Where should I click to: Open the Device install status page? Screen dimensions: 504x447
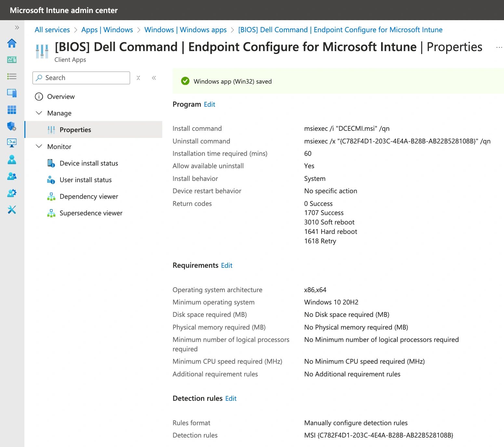pos(88,163)
